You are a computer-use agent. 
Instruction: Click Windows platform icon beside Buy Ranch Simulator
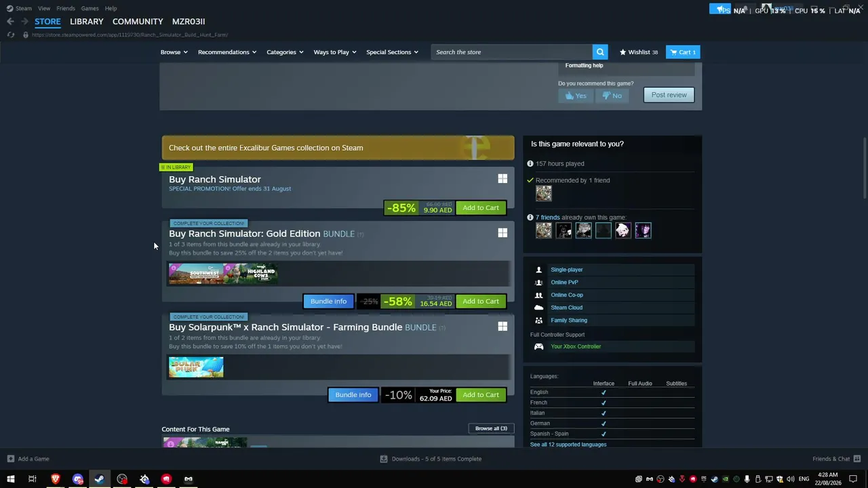502,179
